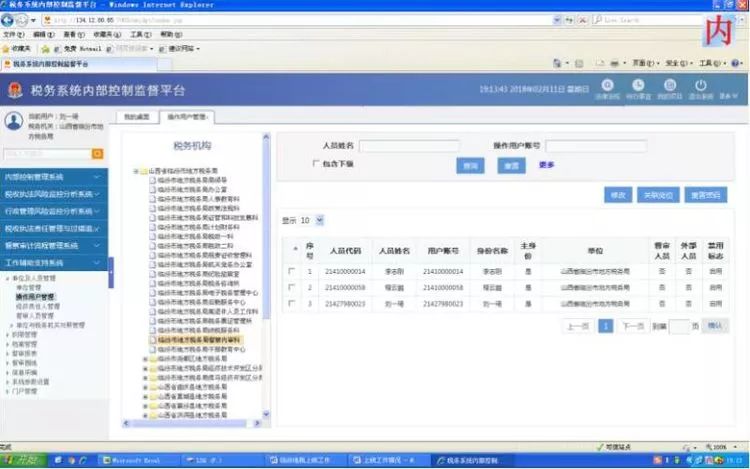Screen dimensions: 750x469
Task: Collapse the 工作辅助支持系统 sidebar section
Action: coord(55,262)
